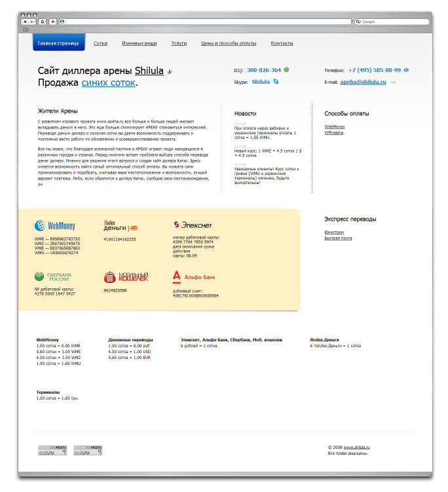Click the globe icon in address bar

62,22
